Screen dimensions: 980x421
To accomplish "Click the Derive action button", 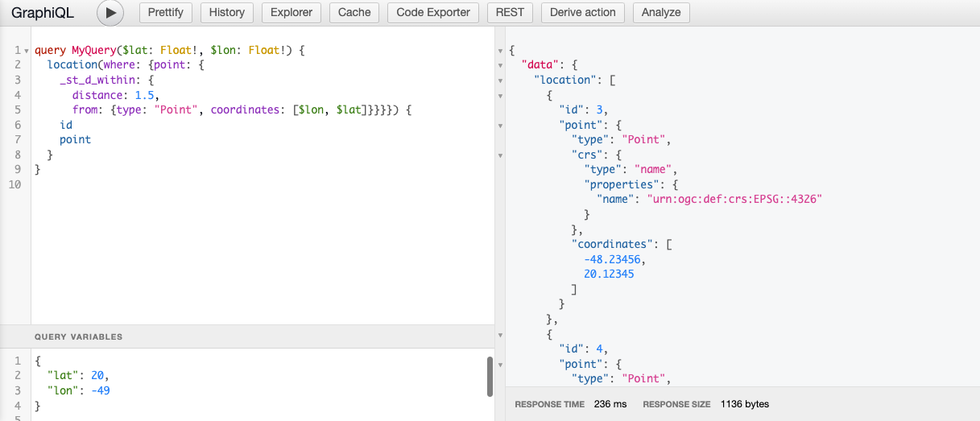I will click(x=583, y=13).
